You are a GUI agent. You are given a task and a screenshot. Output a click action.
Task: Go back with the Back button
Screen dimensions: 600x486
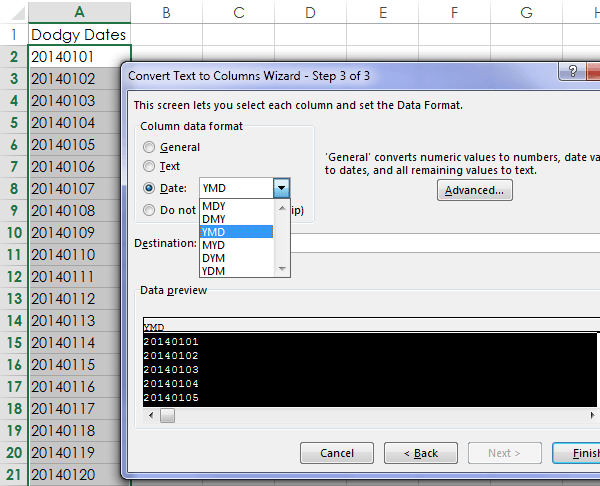pyautogui.click(x=421, y=453)
